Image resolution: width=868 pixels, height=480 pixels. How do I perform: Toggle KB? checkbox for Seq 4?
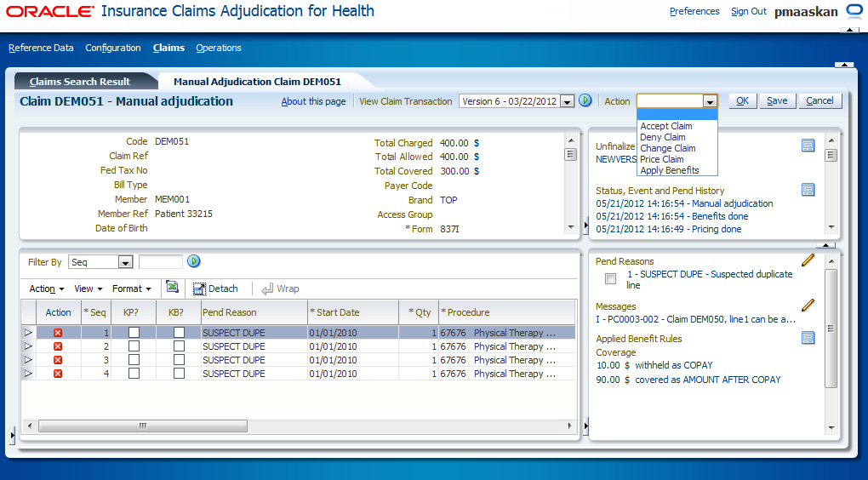[179, 373]
